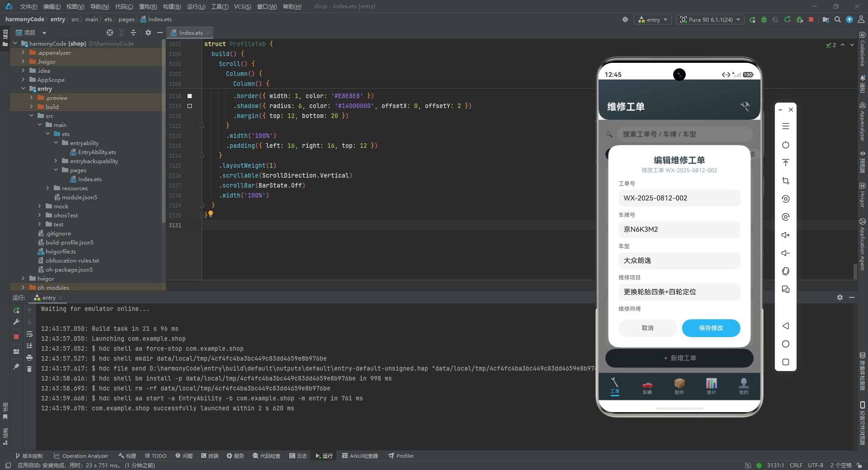Viewport: 868px width, 470px height.
Task: Click the Rerun icon in Run panel
Action: [x=16, y=310]
